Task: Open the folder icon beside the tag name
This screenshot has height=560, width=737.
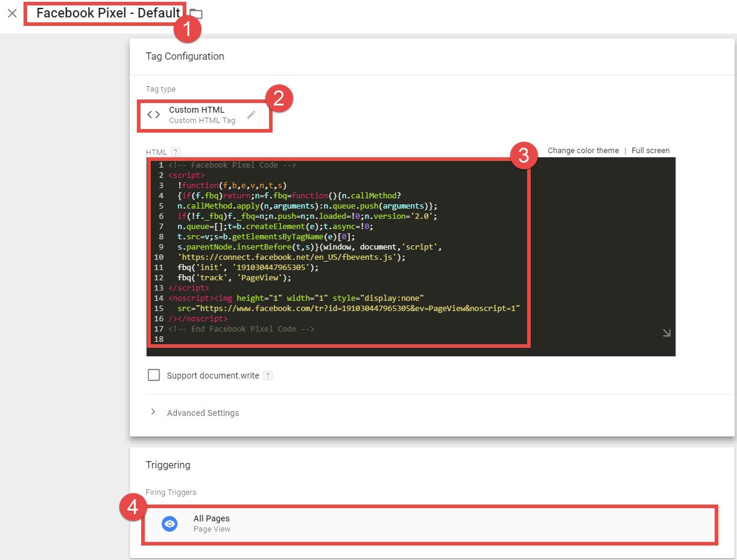Action: (196, 14)
